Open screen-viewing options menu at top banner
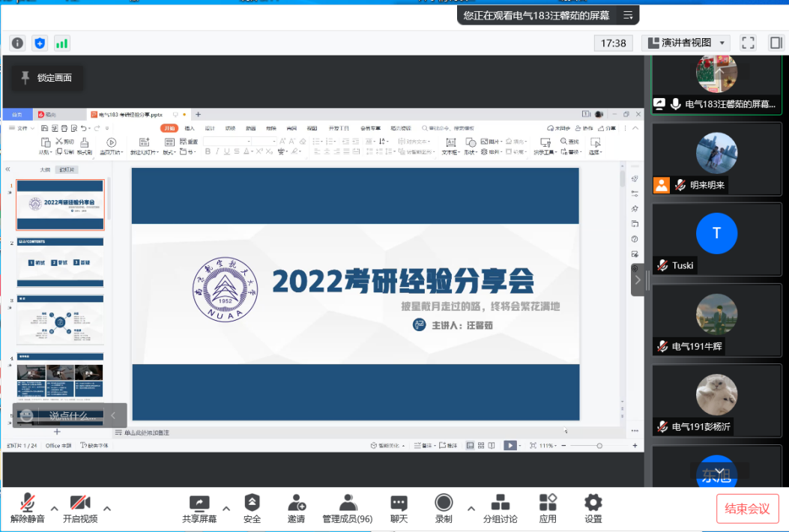789x532 pixels. [x=628, y=15]
